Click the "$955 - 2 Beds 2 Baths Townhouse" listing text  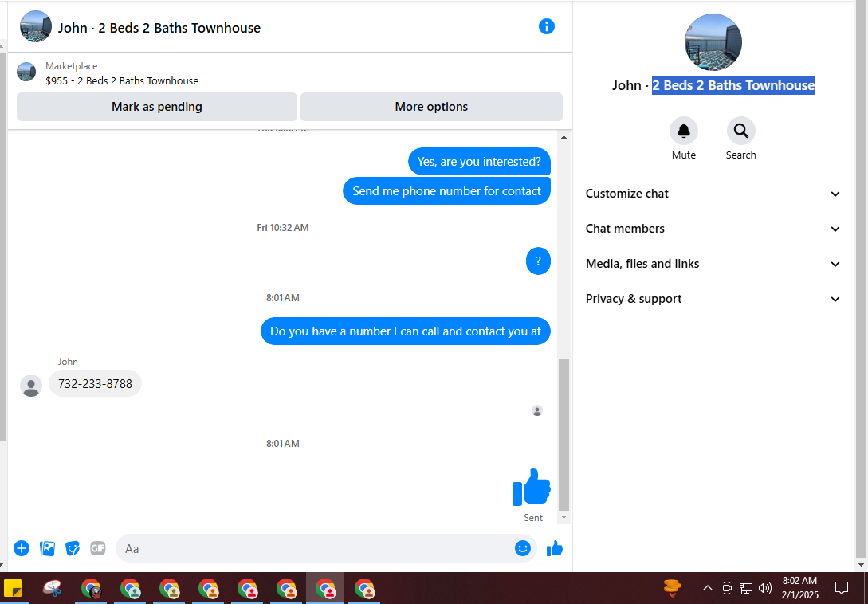(122, 80)
